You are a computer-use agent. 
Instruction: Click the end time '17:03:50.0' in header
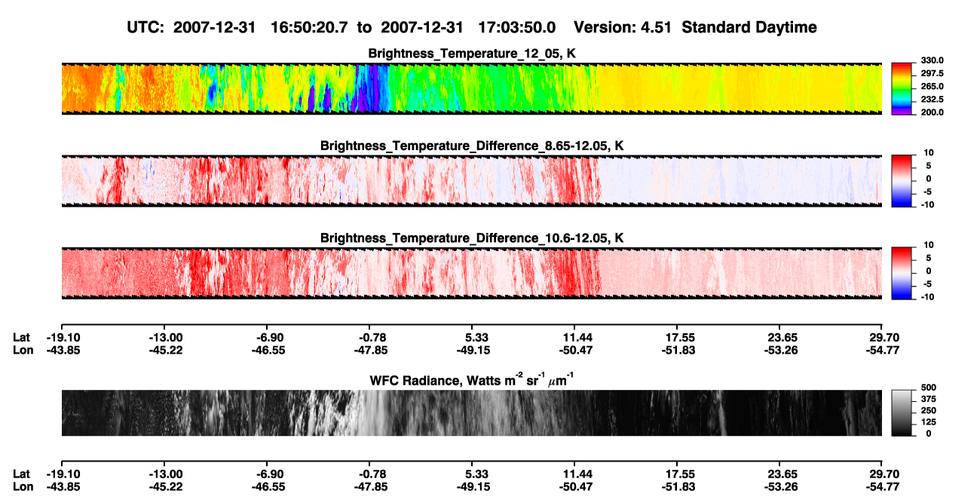tap(517, 27)
